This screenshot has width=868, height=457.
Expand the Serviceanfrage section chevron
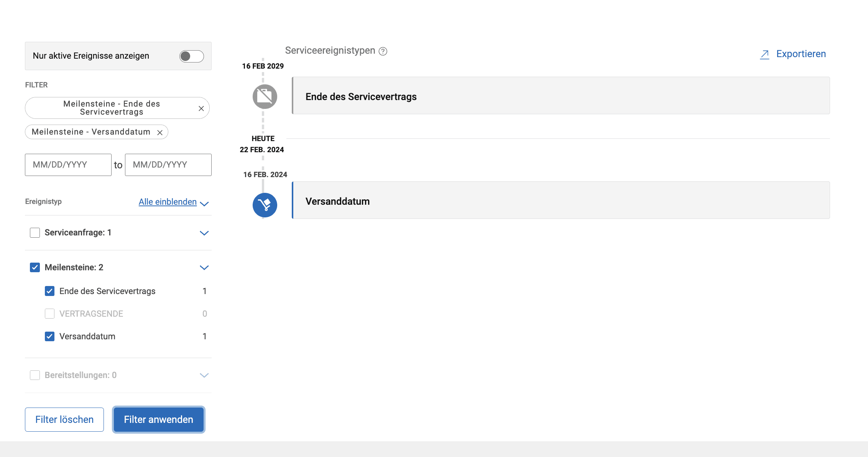(204, 233)
